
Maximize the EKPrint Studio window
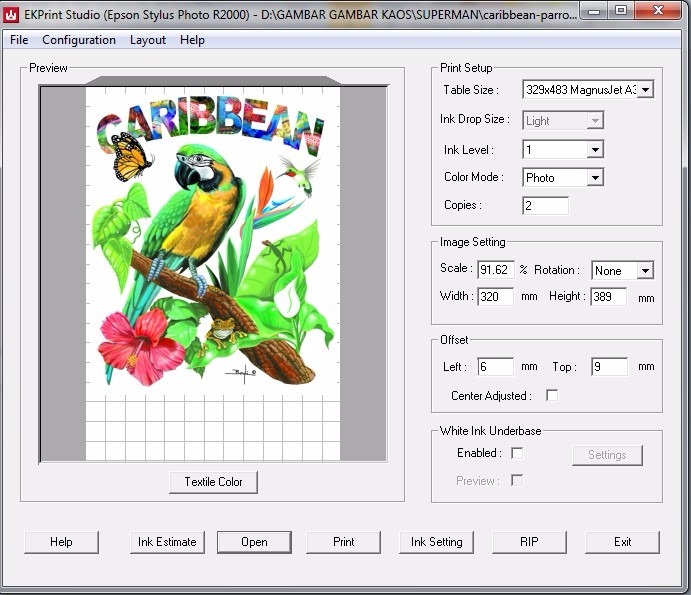point(620,11)
